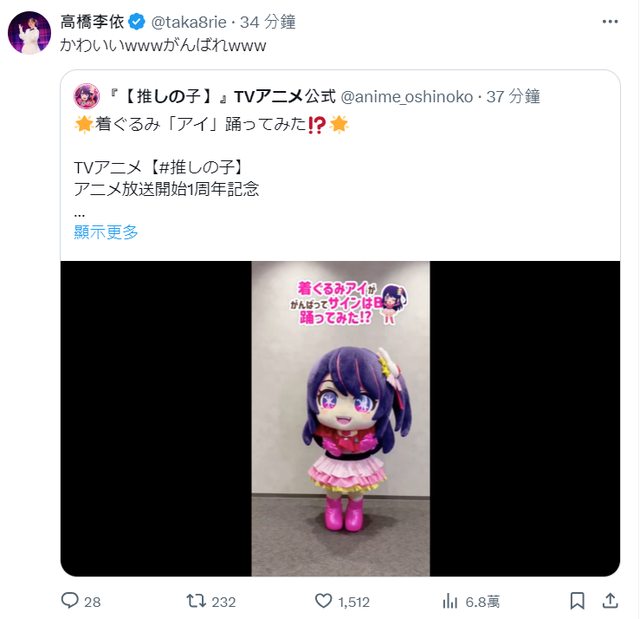Open the reply comment icon
This screenshot has width=640, height=619.
point(70,601)
